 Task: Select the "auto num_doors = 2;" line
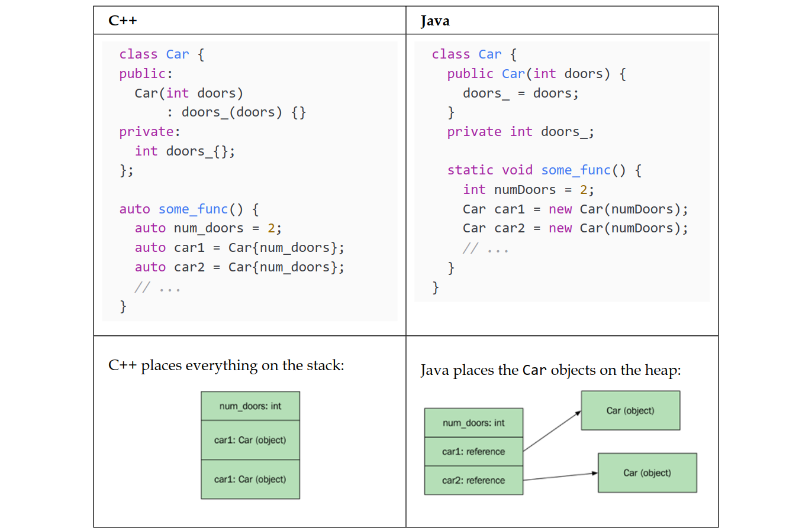[208, 228]
